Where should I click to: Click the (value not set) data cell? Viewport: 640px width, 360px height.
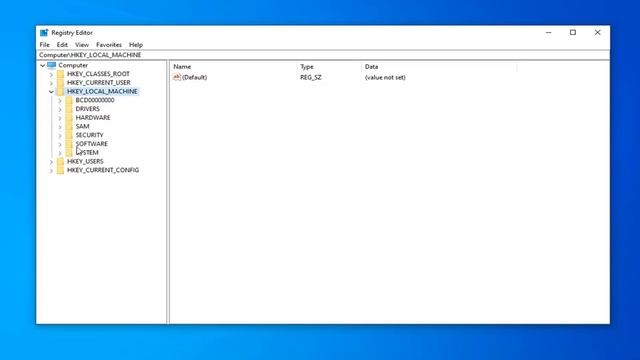click(x=385, y=77)
